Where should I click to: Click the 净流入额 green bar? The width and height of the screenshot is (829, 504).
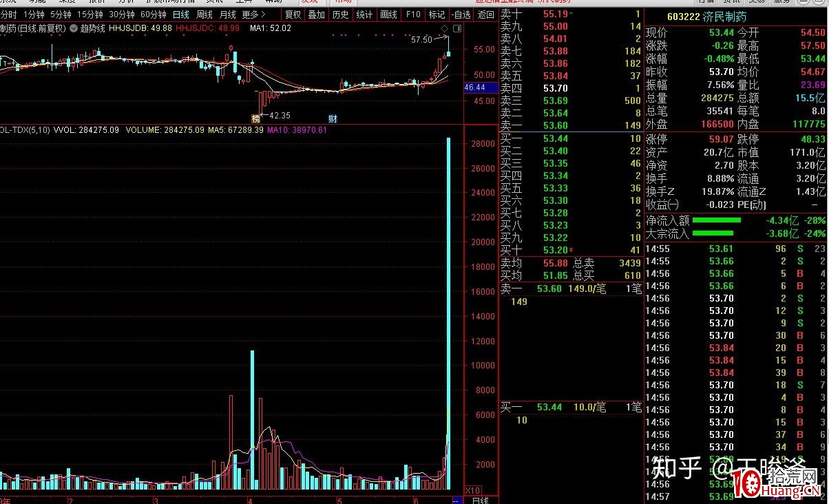(x=716, y=220)
